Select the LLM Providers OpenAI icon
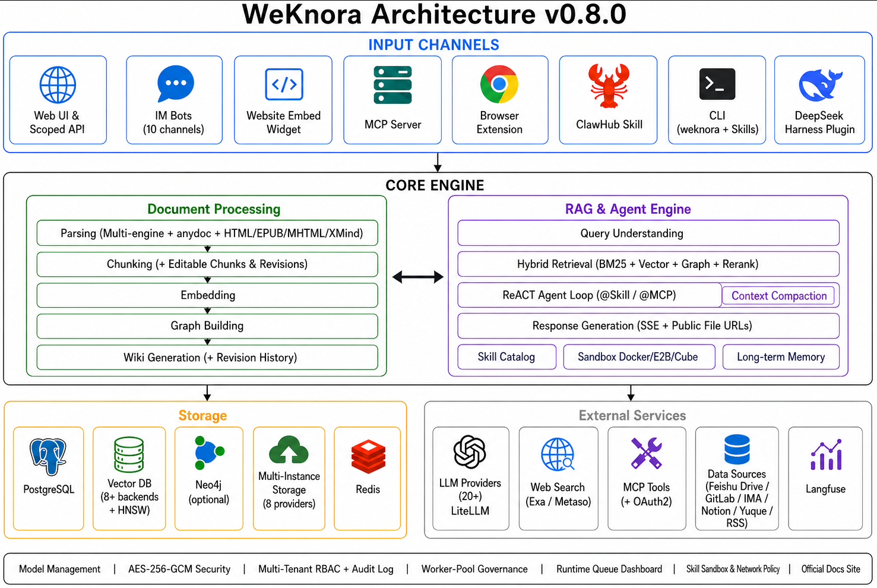The image size is (877, 588). pos(470,452)
